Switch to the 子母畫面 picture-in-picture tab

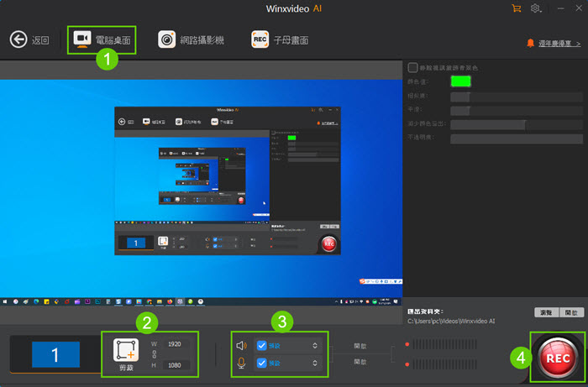(280, 39)
